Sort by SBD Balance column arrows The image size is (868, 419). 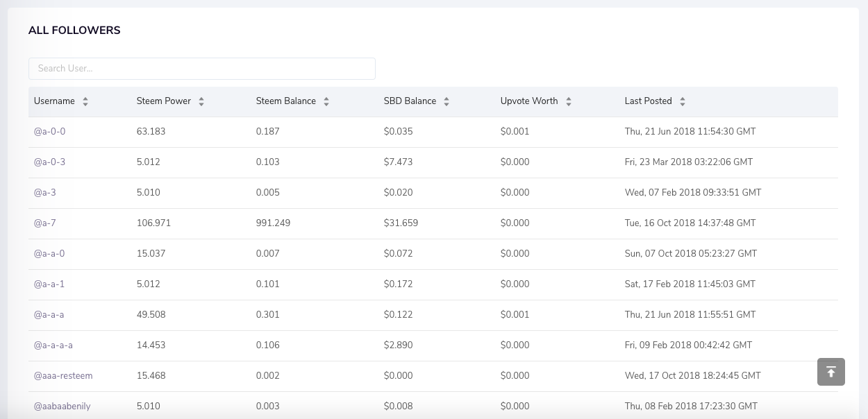pos(446,101)
